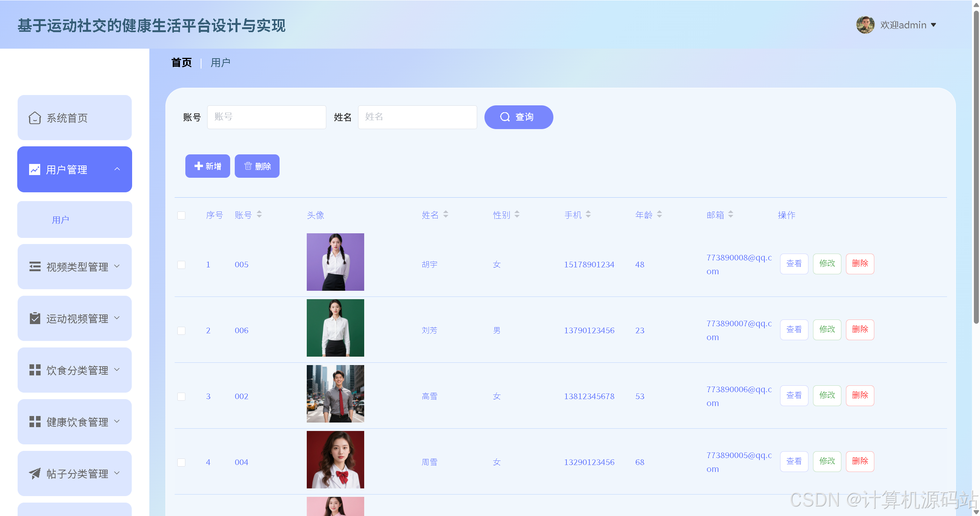Image resolution: width=980 pixels, height=516 pixels.
Task: Click the 查询 search button
Action: [x=519, y=117]
